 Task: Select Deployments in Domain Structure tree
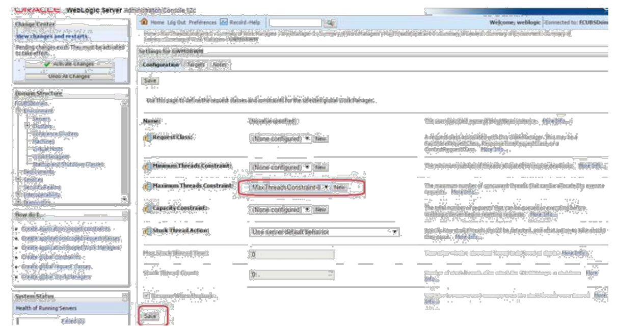(38, 172)
